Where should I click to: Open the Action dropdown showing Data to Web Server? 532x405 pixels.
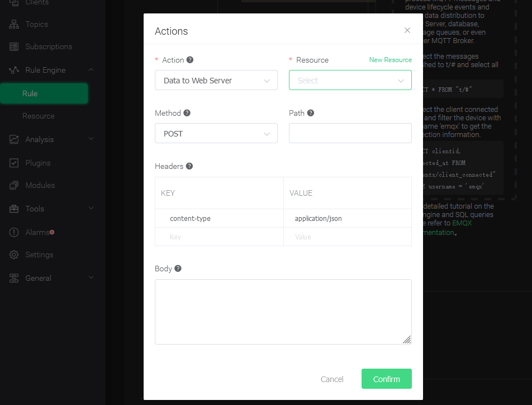pos(216,80)
